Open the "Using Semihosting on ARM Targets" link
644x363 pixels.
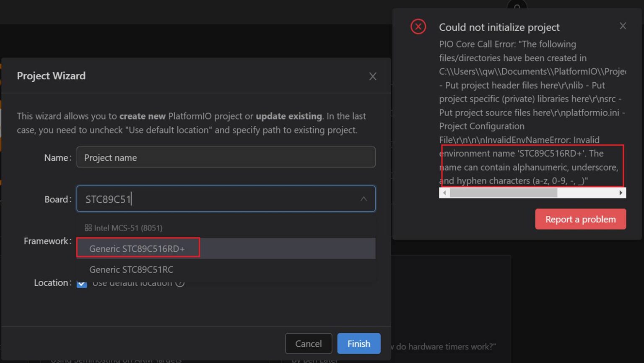[107, 359]
